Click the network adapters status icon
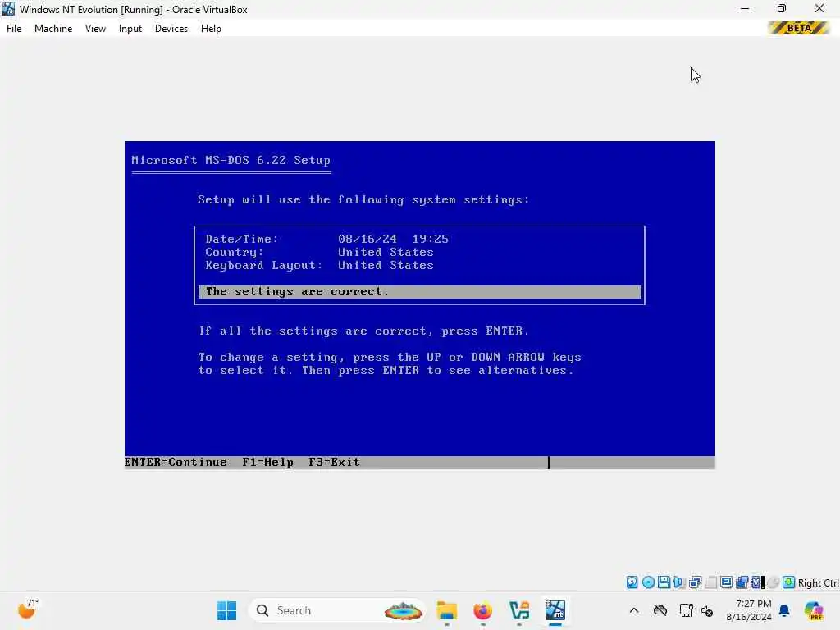Viewport: 840px width, 630px height. (695, 582)
